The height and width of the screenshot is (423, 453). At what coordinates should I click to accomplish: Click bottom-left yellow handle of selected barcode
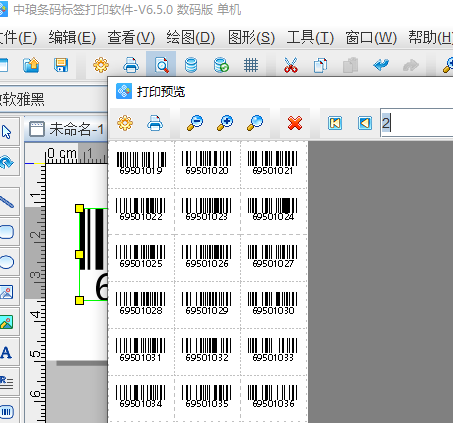pyautogui.click(x=79, y=300)
